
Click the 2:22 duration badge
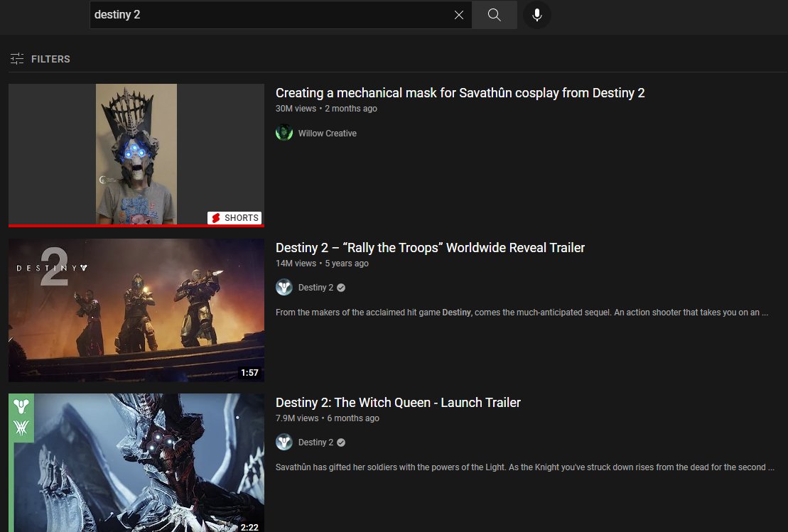tap(249, 527)
